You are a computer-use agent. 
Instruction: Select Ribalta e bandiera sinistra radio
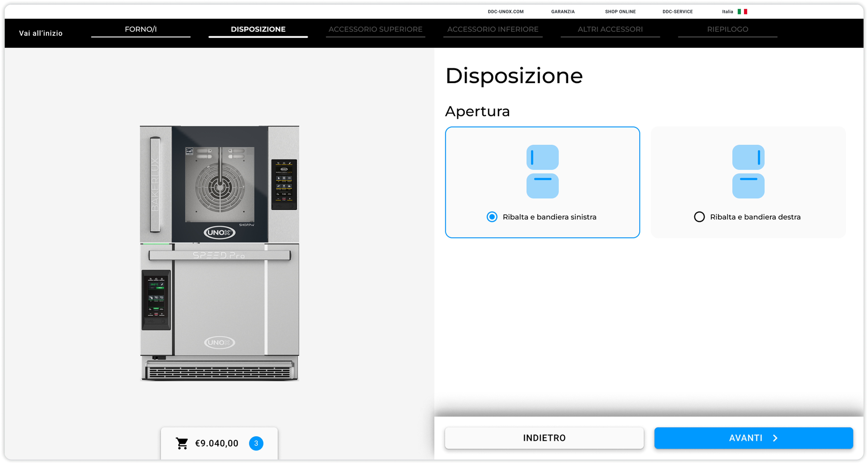pos(492,217)
